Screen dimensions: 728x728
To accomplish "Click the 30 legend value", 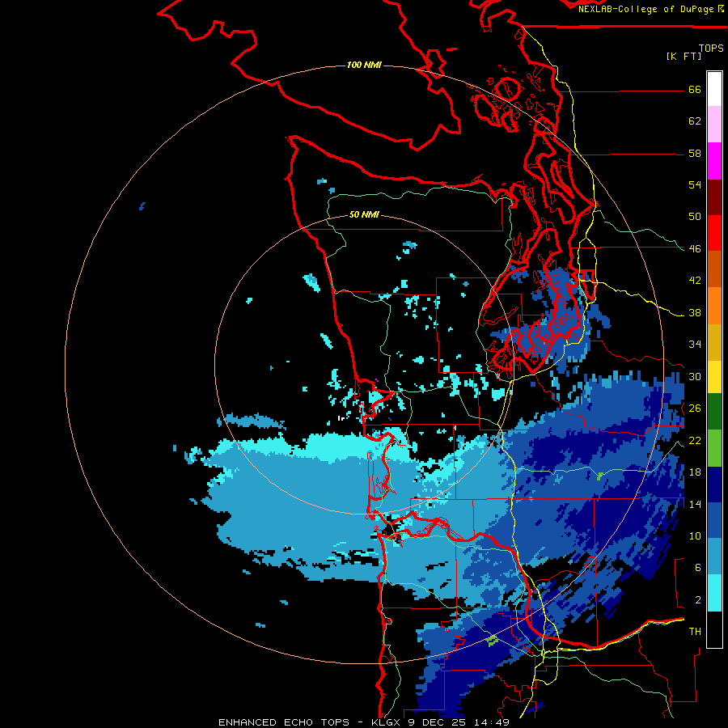I will 695,376.
